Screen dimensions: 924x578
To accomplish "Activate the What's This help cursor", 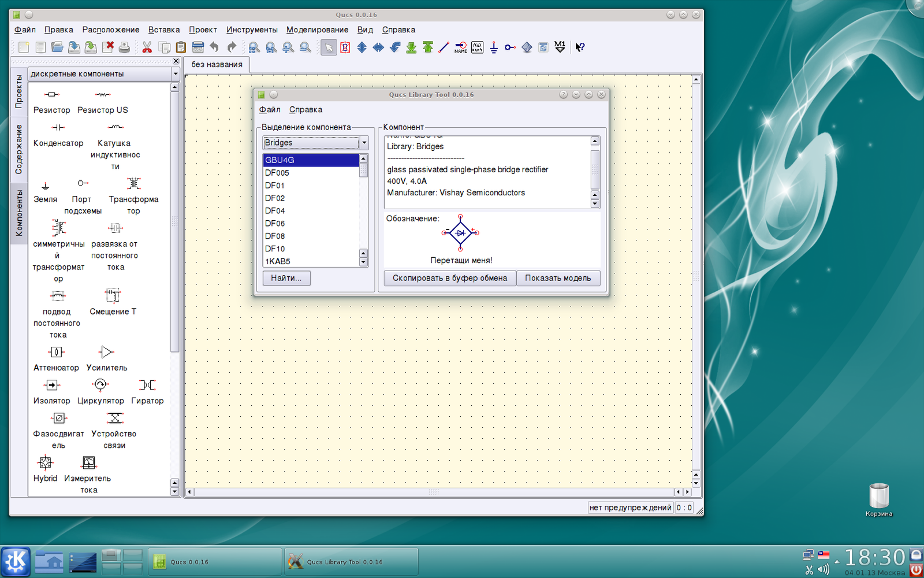I will (x=580, y=47).
